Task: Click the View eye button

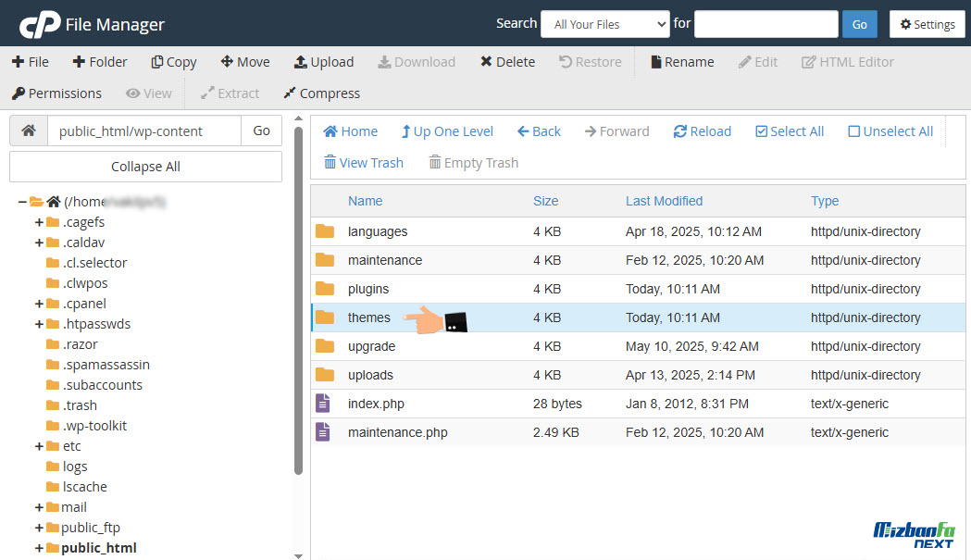Action: coord(149,93)
